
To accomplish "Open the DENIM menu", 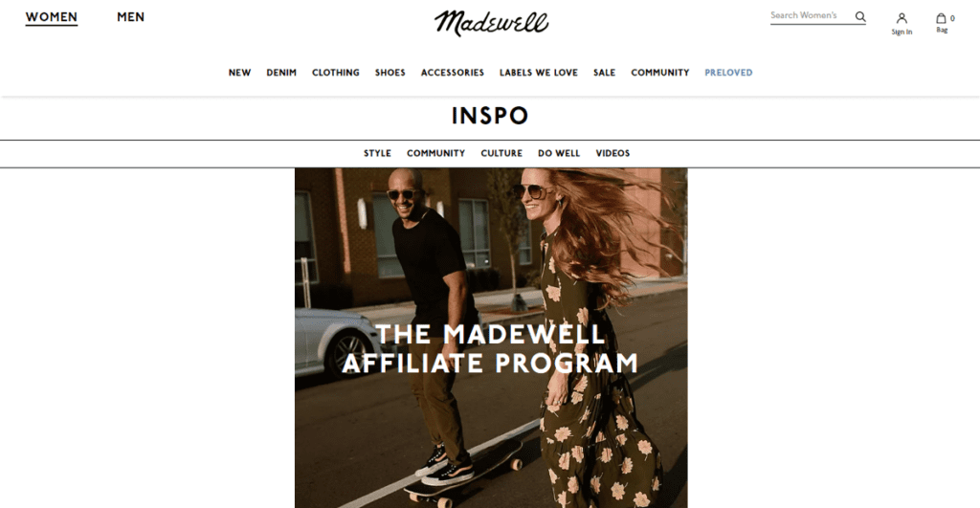I will tap(281, 73).
